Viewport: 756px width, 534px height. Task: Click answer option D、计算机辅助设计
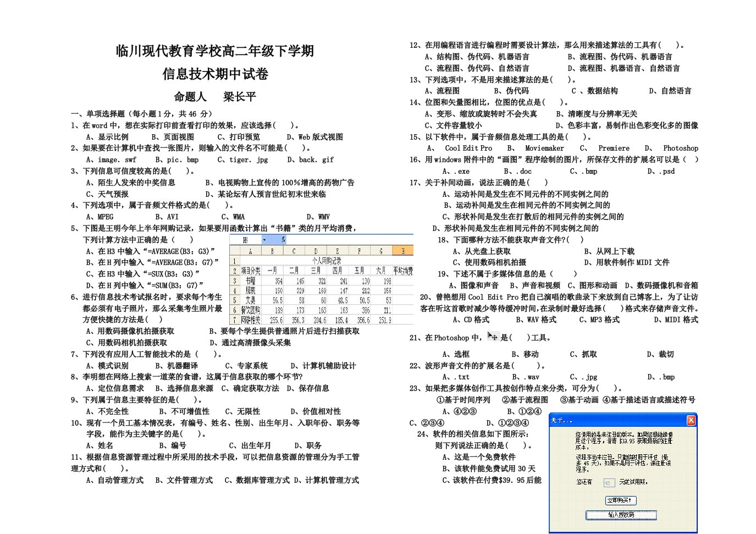tap(323, 366)
